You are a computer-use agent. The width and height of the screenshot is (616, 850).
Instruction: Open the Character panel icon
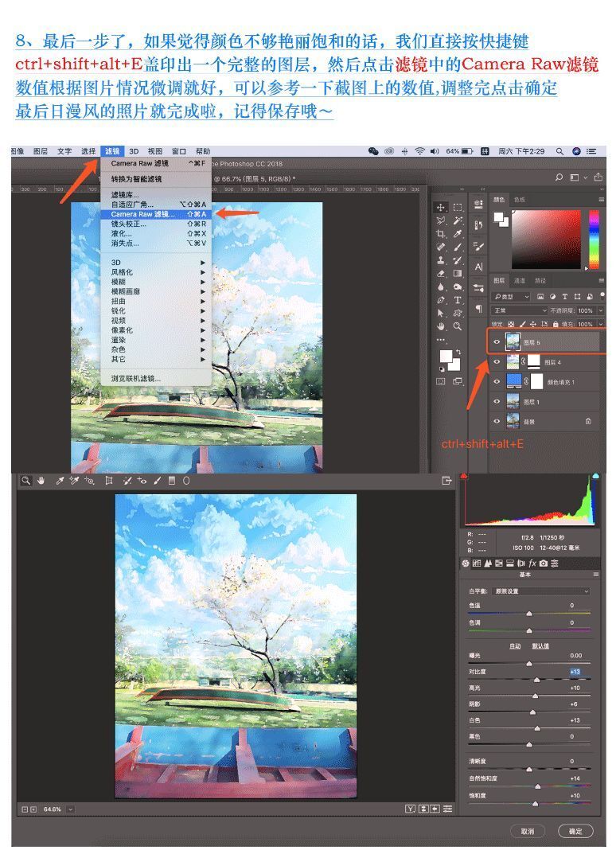point(479,267)
